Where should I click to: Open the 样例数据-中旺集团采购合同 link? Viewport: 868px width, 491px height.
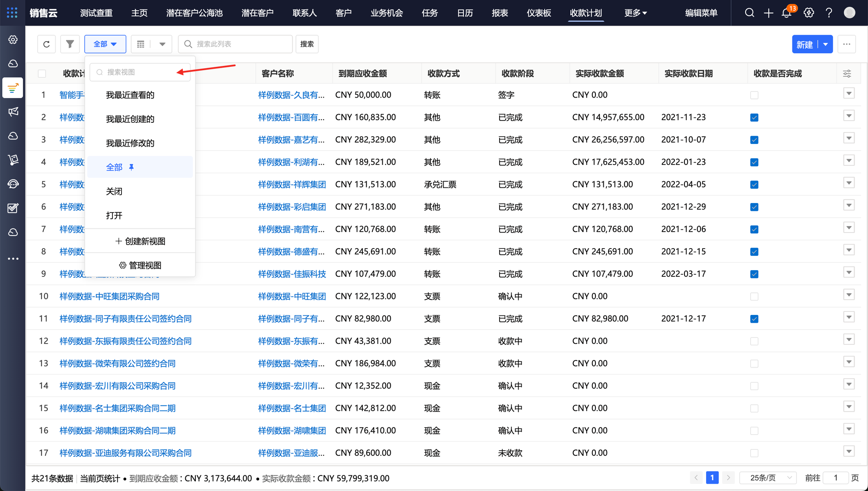pos(109,296)
